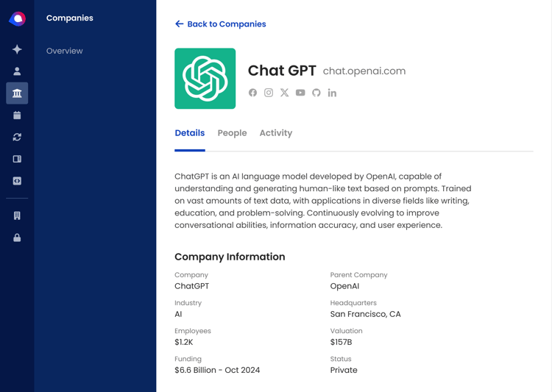Screen dimensions: 552x392
Task: Click the sync arrows icon in sidebar
Action: point(17,137)
